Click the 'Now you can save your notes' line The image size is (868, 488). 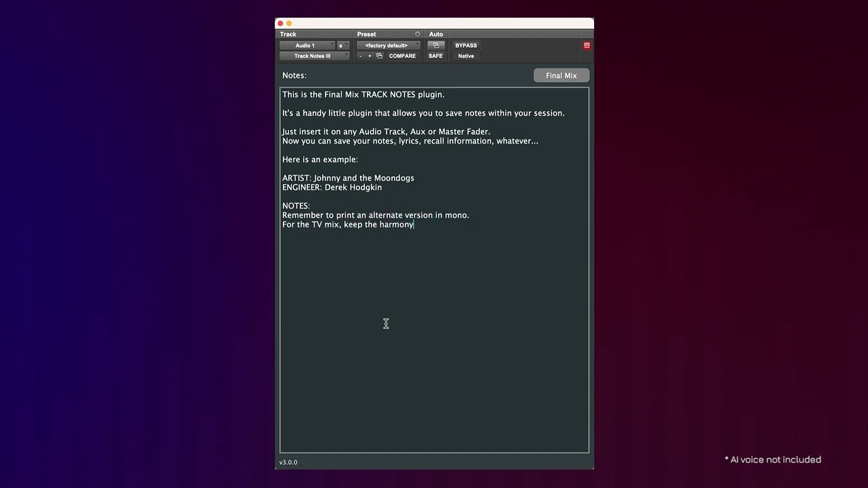410,141
